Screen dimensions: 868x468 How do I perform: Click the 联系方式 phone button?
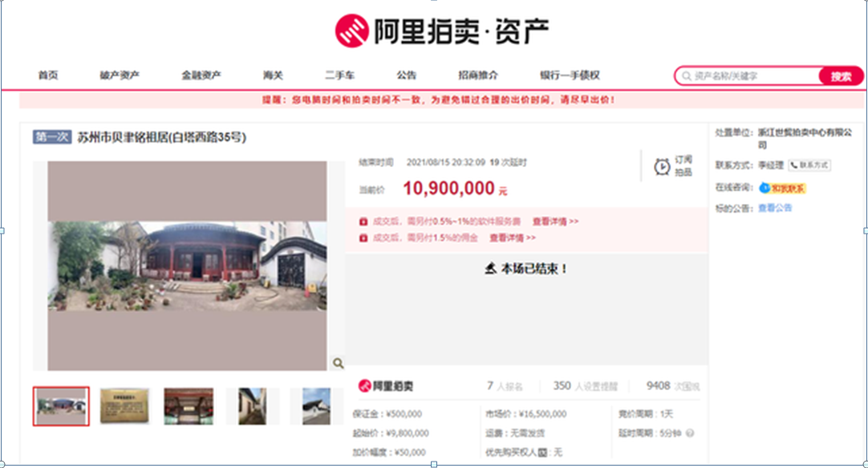tap(809, 165)
